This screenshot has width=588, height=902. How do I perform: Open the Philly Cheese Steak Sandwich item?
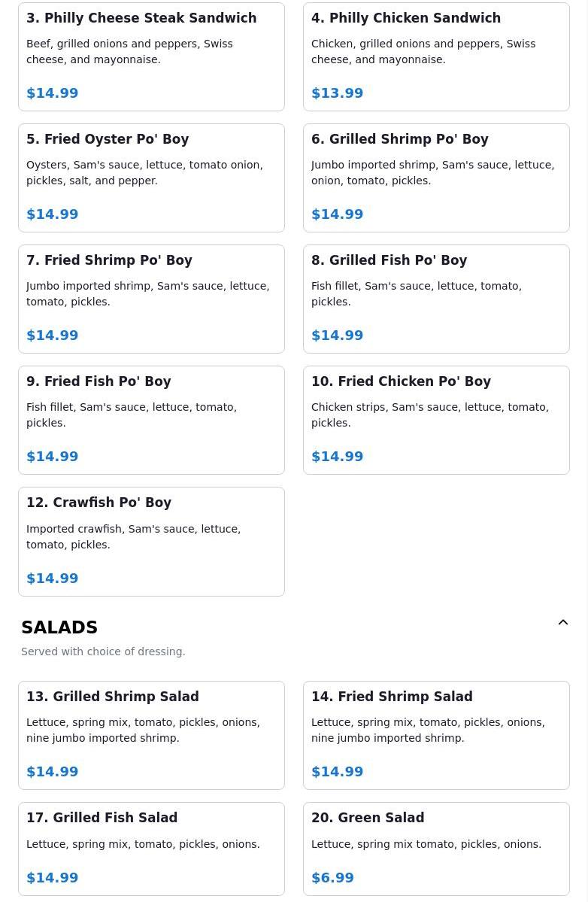151,57
